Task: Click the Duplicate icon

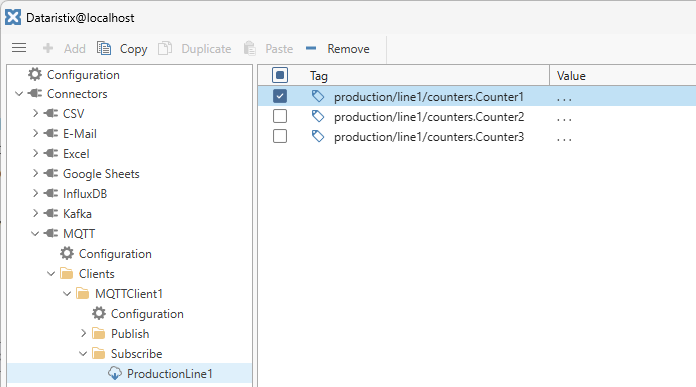Action: [x=165, y=48]
